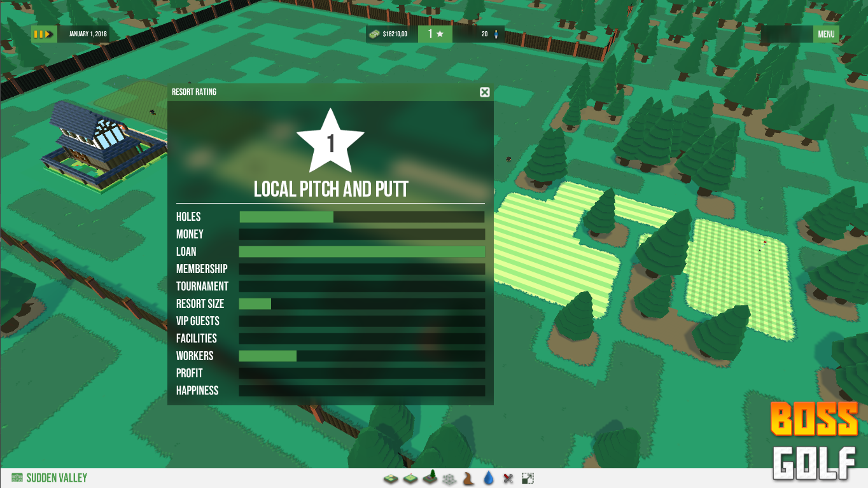Viewport: 868px width, 488px height.
Task: Click the Sudden Valley resort name
Action: point(57,478)
